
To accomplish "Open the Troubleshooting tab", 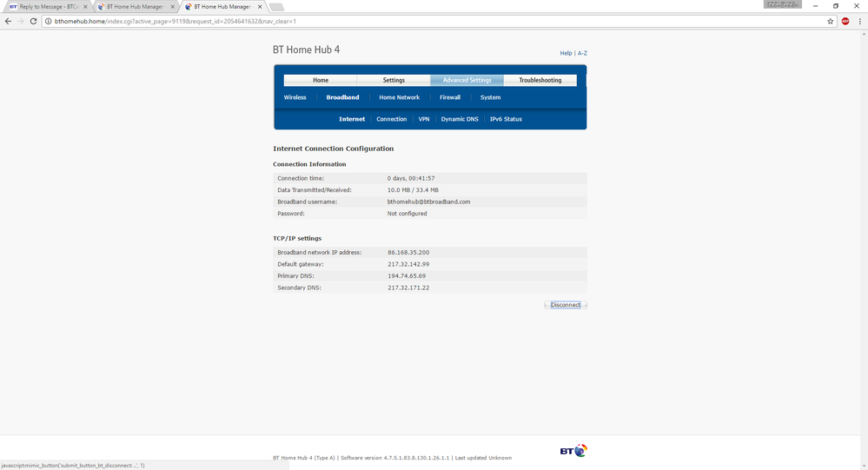I will (x=540, y=80).
